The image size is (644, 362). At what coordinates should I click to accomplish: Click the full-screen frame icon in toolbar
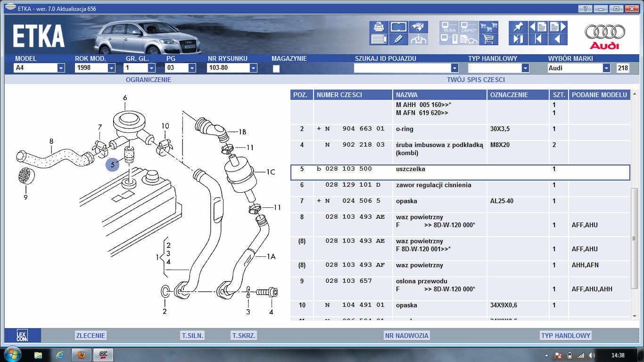(x=398, y=27)
